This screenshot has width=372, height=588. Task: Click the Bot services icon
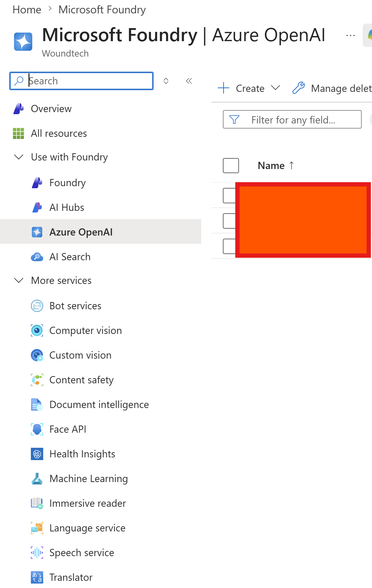pos(37,306)
